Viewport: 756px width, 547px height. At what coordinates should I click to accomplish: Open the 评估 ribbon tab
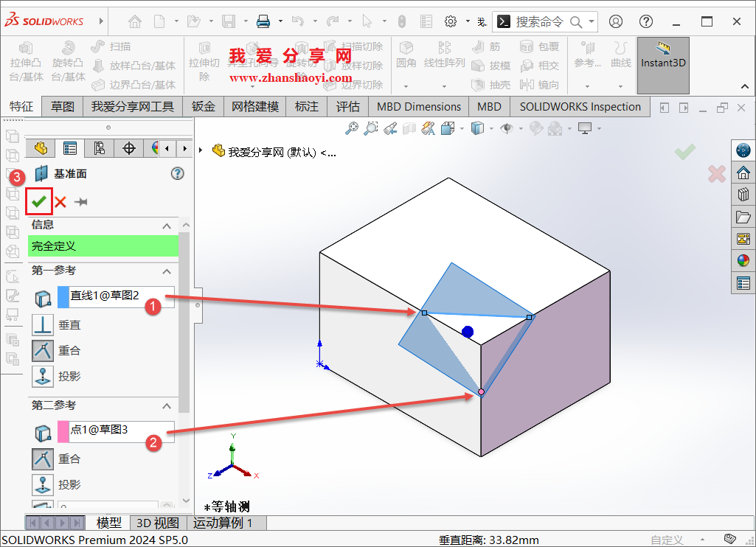click(347, 106)
